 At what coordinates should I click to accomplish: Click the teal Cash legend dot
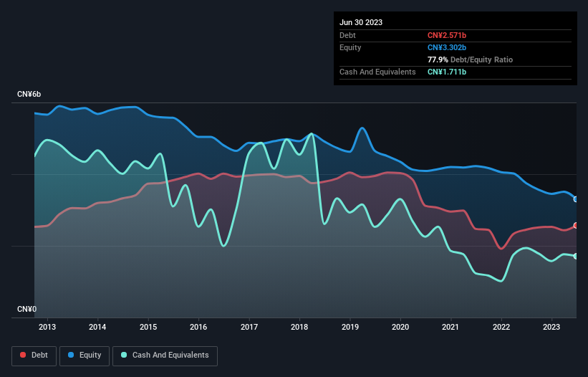pyautogui.click(x=124, y=355)
